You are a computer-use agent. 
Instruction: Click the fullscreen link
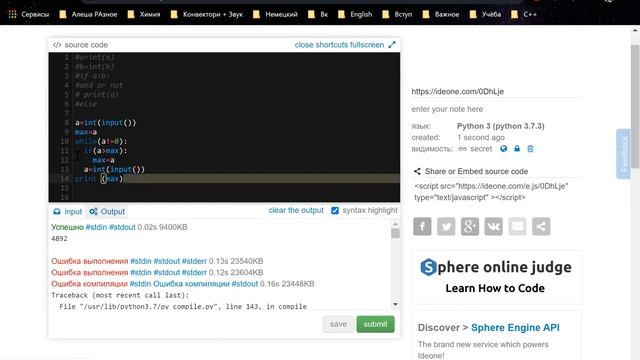[367, 45]
